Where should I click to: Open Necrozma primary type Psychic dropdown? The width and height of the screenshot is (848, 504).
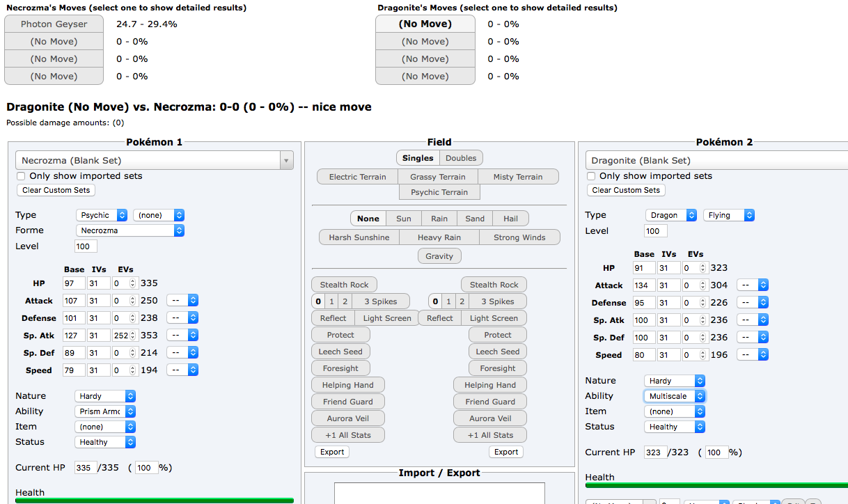click(x=102, y=215)
